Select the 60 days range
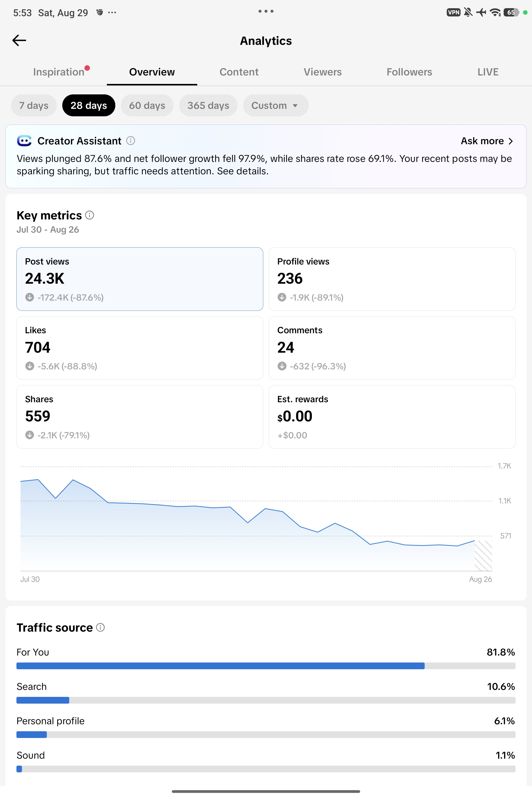The width and height of the screenshot is (532, 797). pos(147,106)
